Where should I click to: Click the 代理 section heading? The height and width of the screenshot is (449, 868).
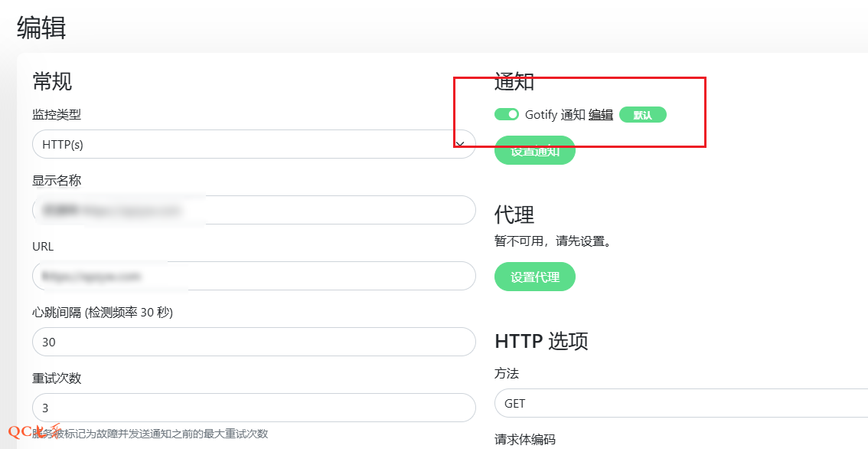point(514,214)
